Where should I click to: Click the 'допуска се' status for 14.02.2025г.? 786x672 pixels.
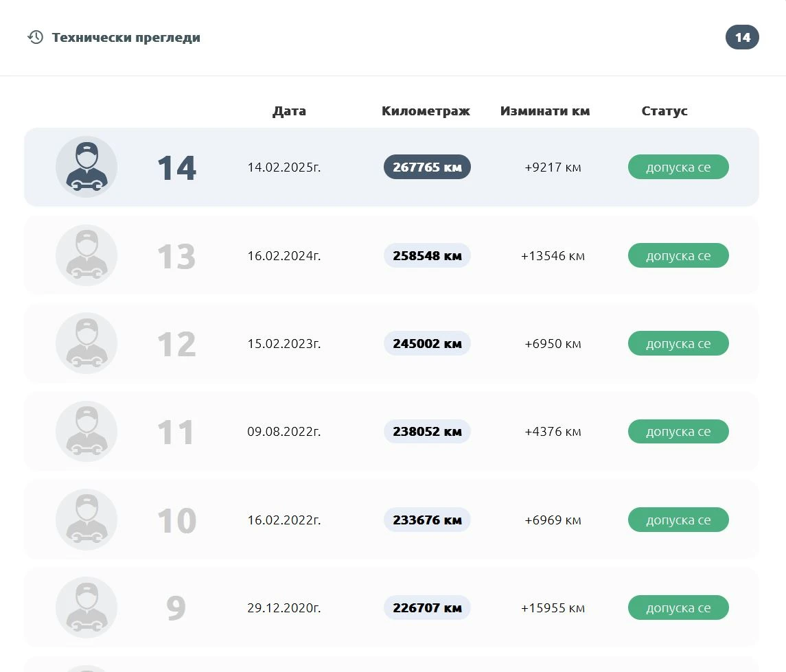point(678,167)
